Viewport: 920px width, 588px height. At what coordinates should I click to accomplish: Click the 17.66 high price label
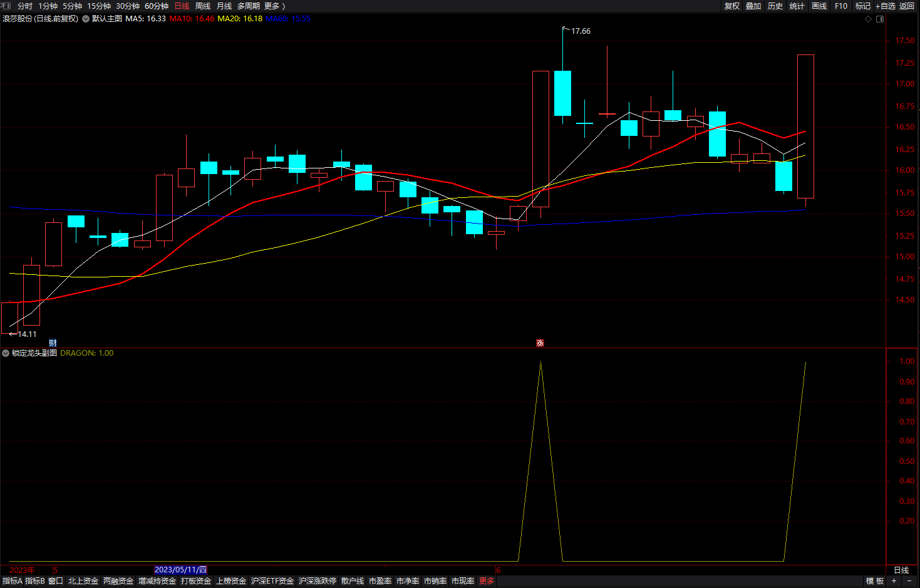581,31
